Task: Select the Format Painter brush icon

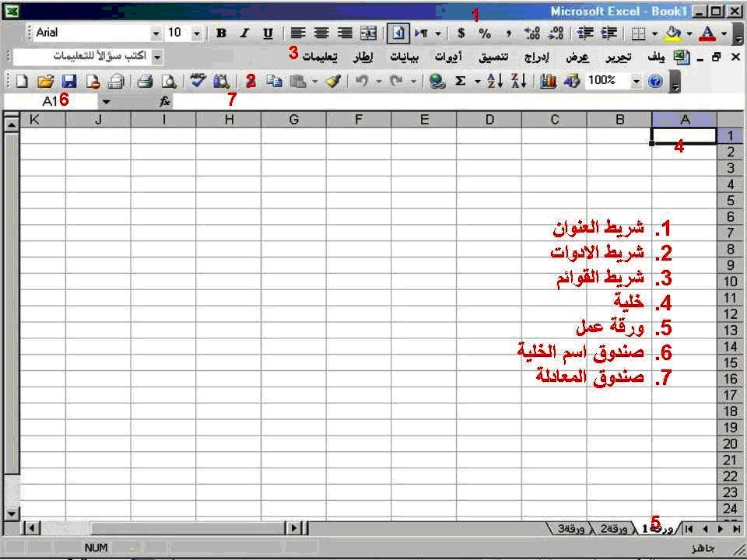Action: click(x=334, y=81)
